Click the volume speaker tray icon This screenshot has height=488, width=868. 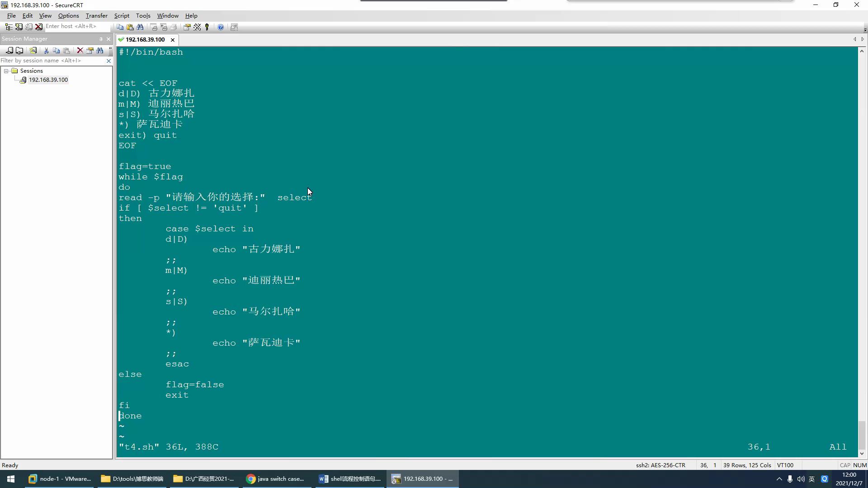(801, 479)
